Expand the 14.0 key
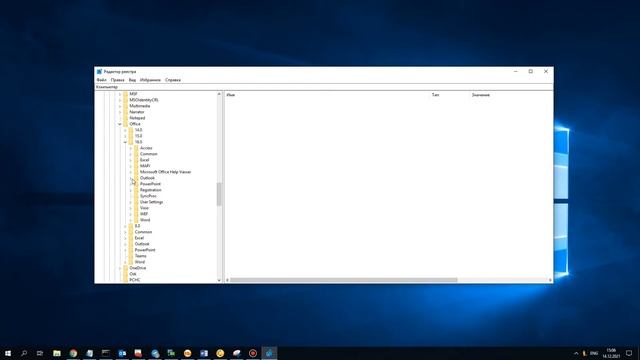The height and width of the screenshot is (360, 640). (x=125, y=130)
